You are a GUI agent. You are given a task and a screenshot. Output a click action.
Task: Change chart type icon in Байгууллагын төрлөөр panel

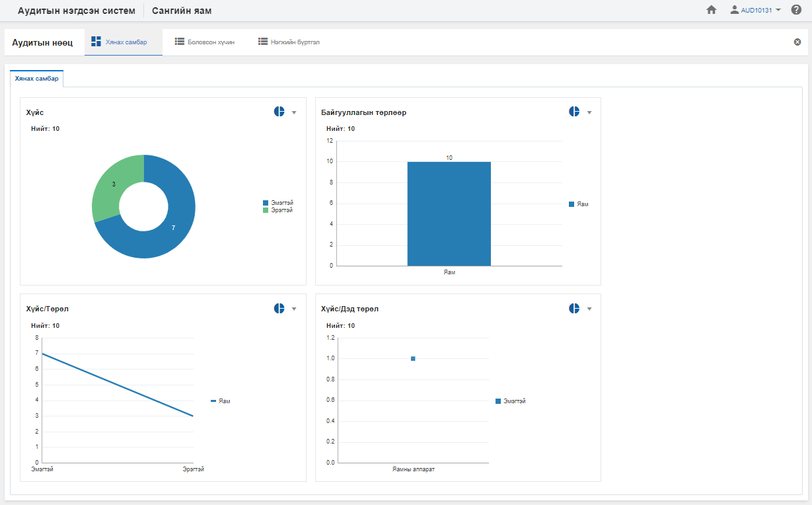574,112
